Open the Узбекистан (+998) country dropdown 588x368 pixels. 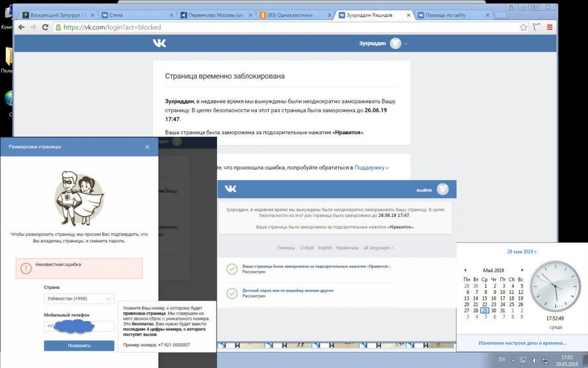click(x=79, y=299)
